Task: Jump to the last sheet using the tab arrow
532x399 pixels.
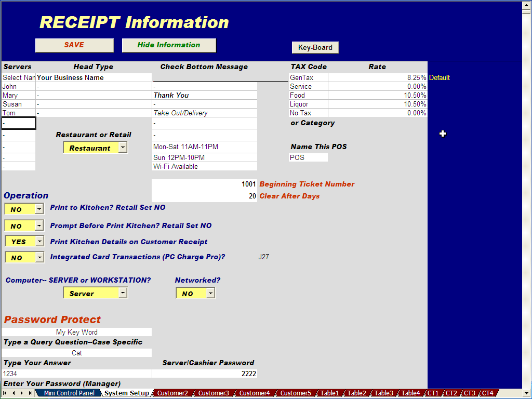Action: 30,393
